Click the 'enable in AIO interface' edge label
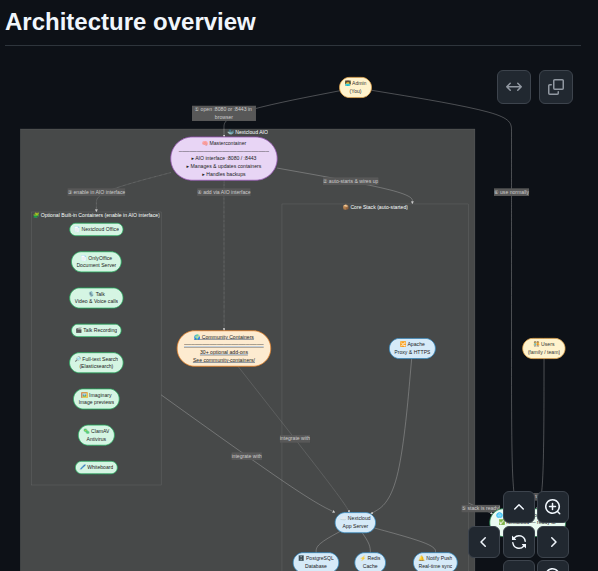 point(96,192)
